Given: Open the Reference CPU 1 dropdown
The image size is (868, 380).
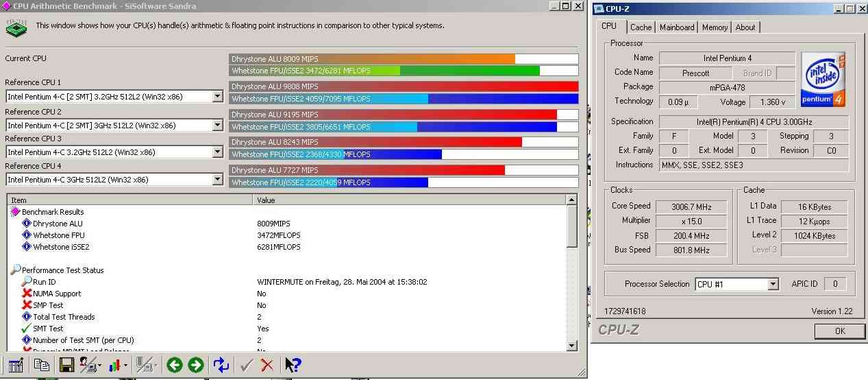Looking at the screenshot, I should (217, 97).
